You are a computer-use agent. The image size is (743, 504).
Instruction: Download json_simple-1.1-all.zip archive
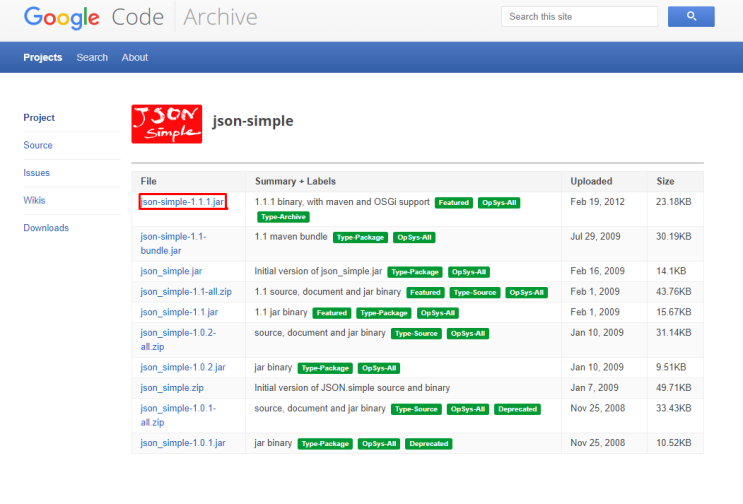click(x=185, y=292)
